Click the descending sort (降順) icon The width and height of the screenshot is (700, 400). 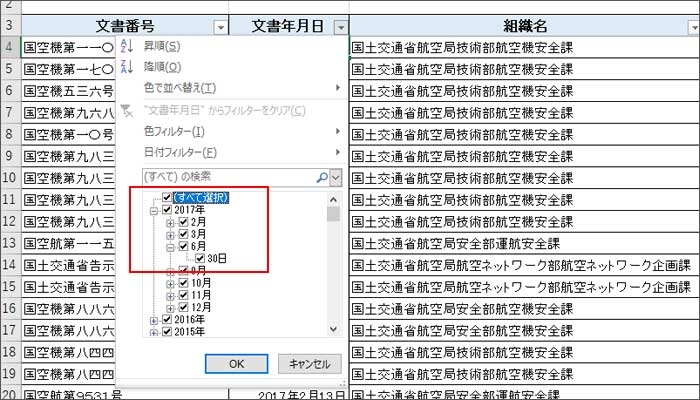coord(126,67)
